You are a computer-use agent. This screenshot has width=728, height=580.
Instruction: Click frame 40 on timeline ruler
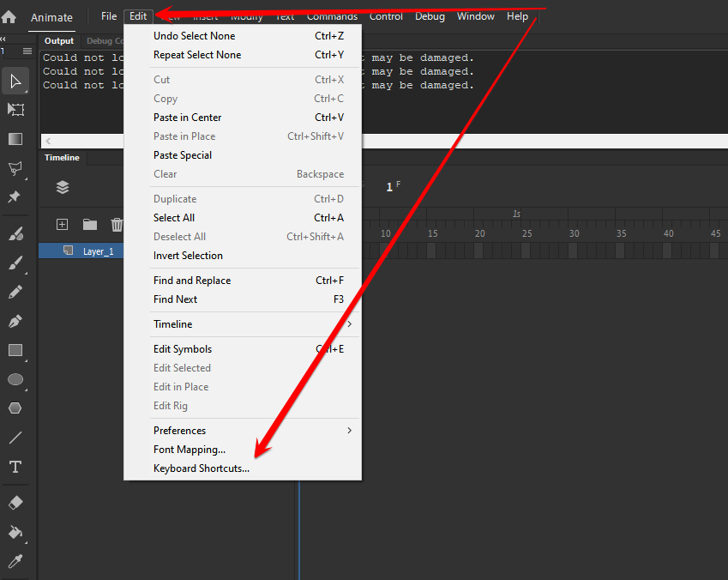(x=668, y=233)
